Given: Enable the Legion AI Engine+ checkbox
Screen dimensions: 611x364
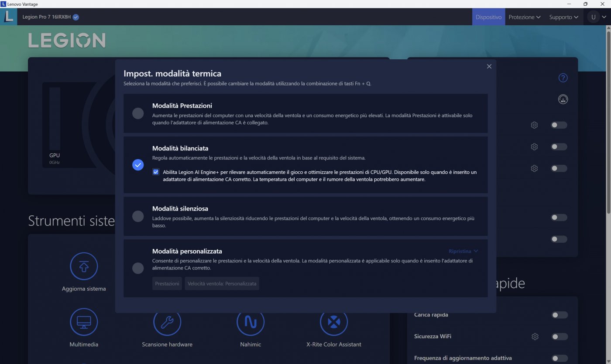Looking at the screenshot, I should coord(156,172).
